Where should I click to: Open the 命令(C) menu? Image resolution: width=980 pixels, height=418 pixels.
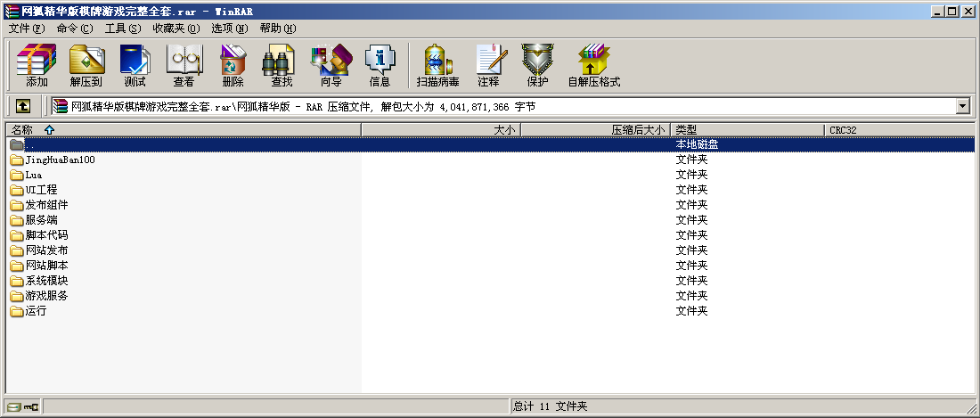click(x=74, y=29)
